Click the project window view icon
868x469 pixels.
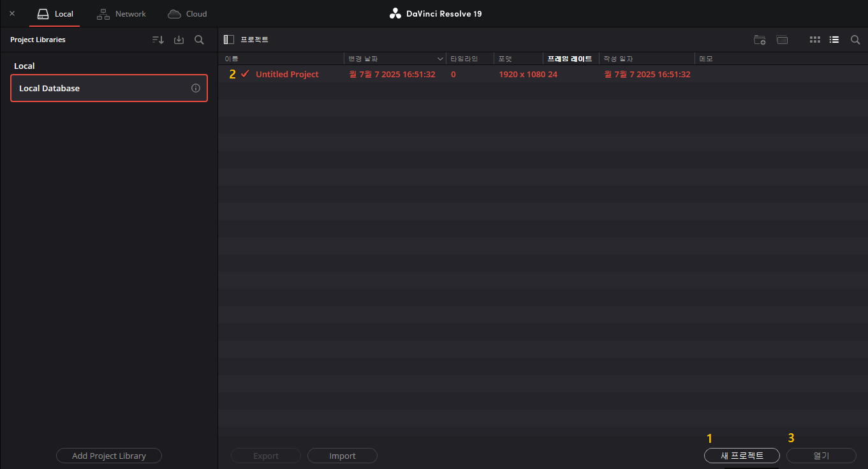point(782,40)
